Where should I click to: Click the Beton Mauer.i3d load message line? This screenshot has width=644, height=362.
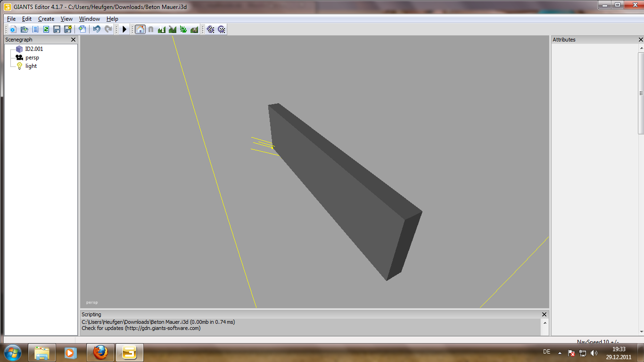point(158,322)
